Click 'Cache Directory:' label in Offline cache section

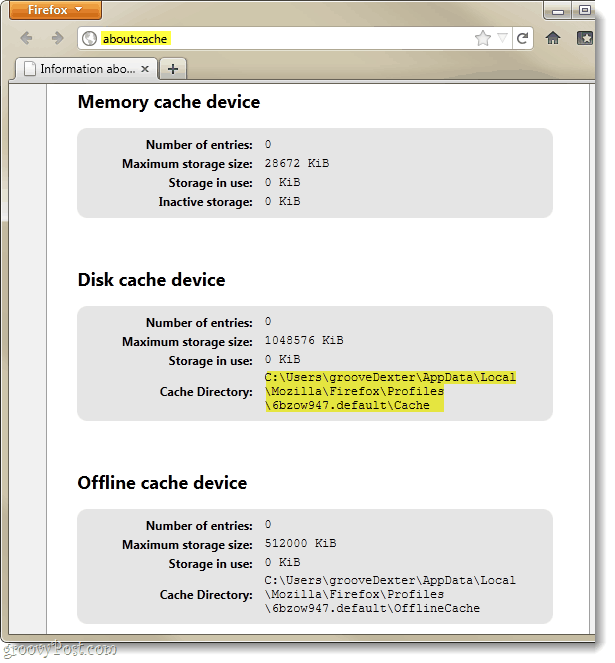[206, 595]
